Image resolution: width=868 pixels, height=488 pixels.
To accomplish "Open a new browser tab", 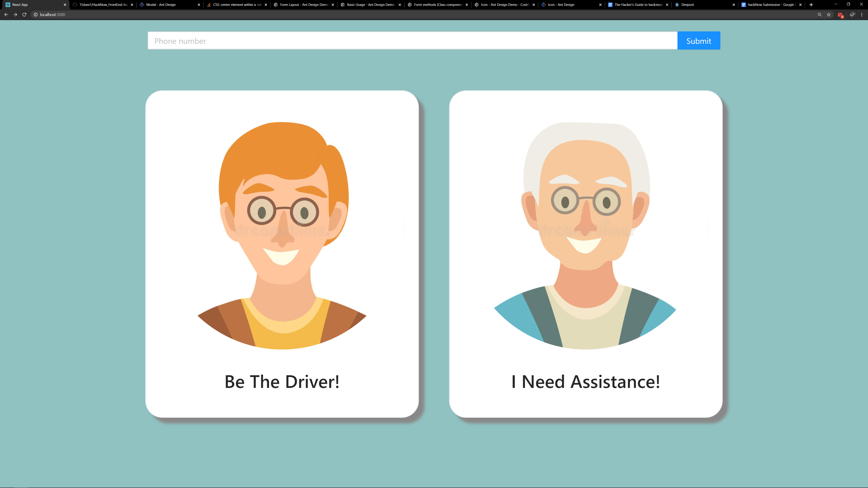I will coord(811,5).
